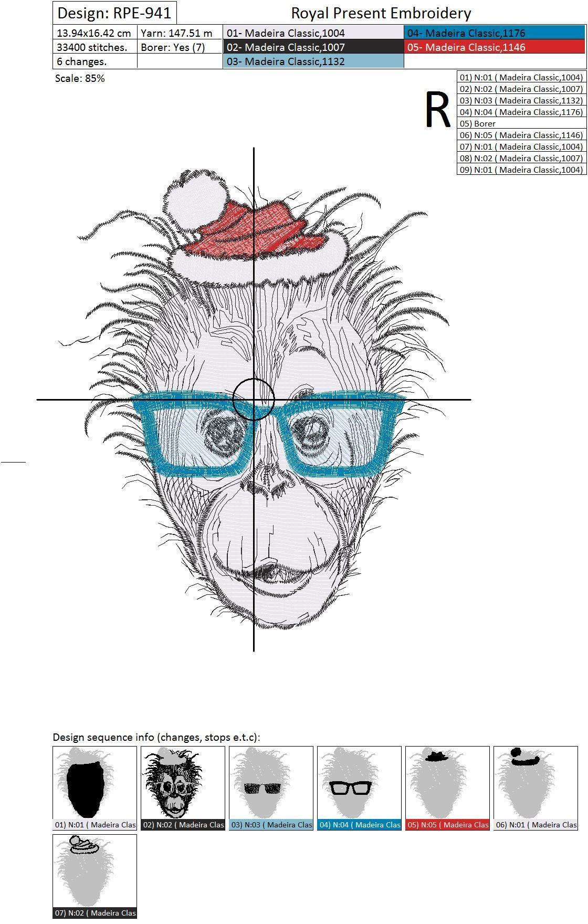Select the 13.94x16.42 cm size cell
The image size is (588, 924).
pyautogui.click(x=95, y=33)
